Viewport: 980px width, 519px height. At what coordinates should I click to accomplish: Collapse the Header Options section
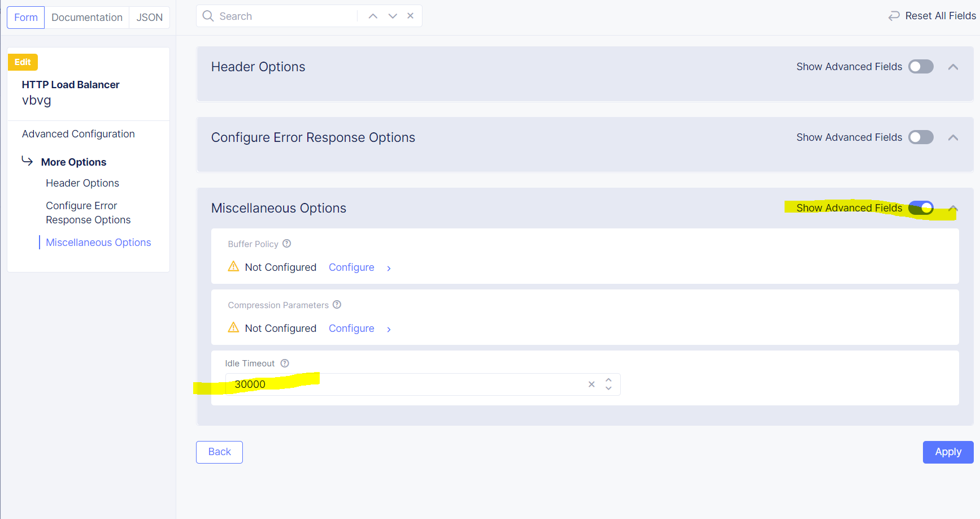click(953, 66)
